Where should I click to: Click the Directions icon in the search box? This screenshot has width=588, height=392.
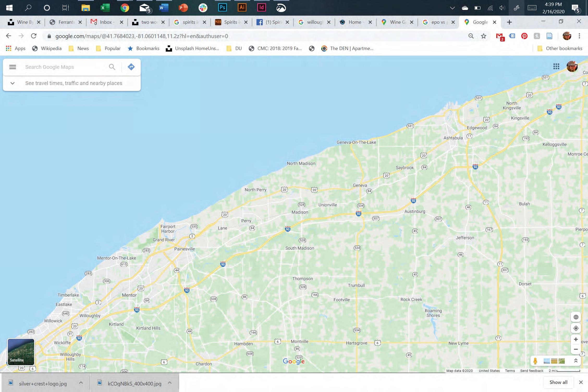(x=131, y=67)
